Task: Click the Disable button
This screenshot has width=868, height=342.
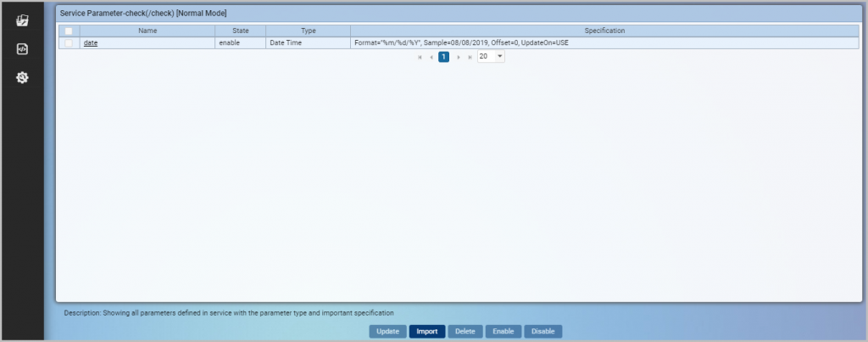Action: click(x=543, y=332)
